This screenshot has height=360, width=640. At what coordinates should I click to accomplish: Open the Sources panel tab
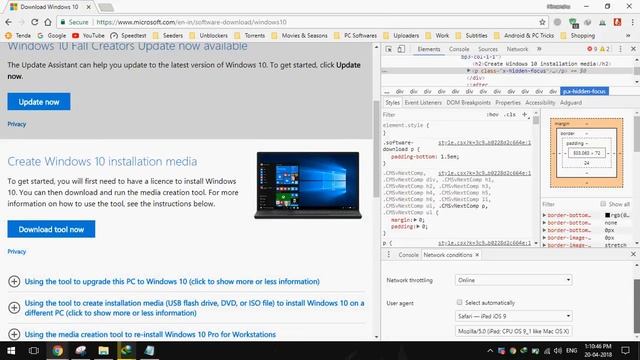[488, 49]
